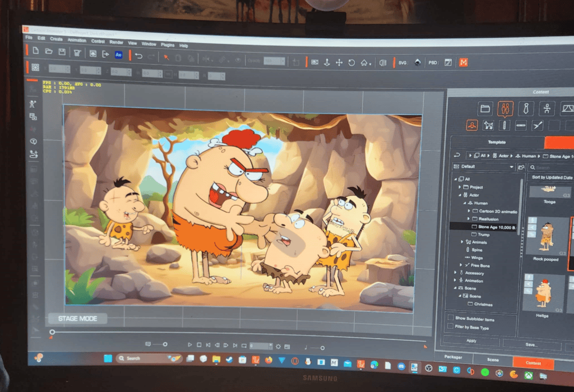Open the home view dropdown arrow

click(370, 64)
